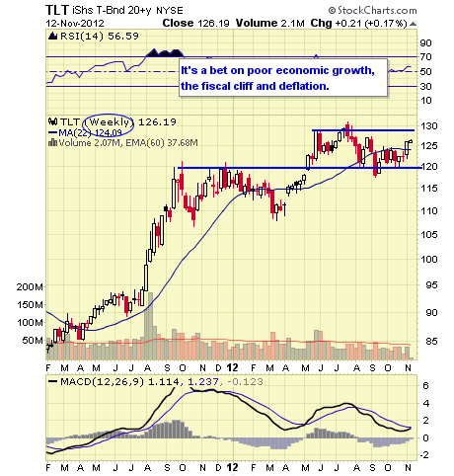Click the up arrow beside Chg value
The image size is (454, 476).
tap(413, 24)
